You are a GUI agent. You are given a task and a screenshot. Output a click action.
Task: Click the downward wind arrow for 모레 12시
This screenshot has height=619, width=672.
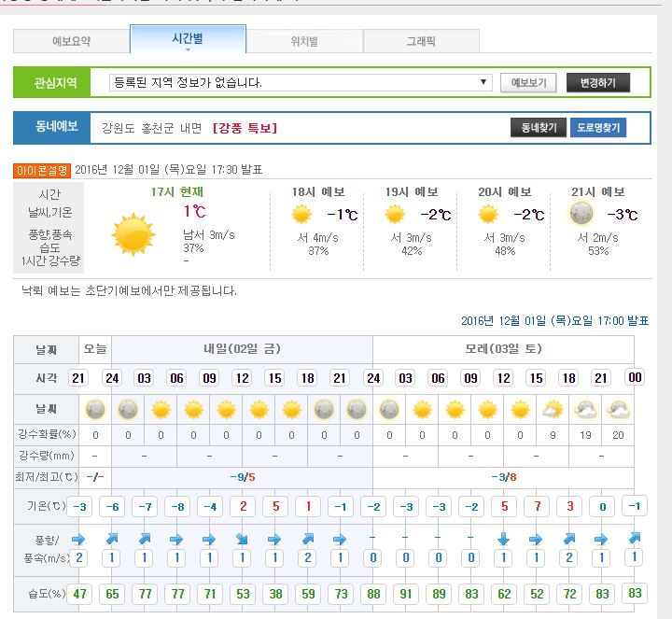pos(503,539)
